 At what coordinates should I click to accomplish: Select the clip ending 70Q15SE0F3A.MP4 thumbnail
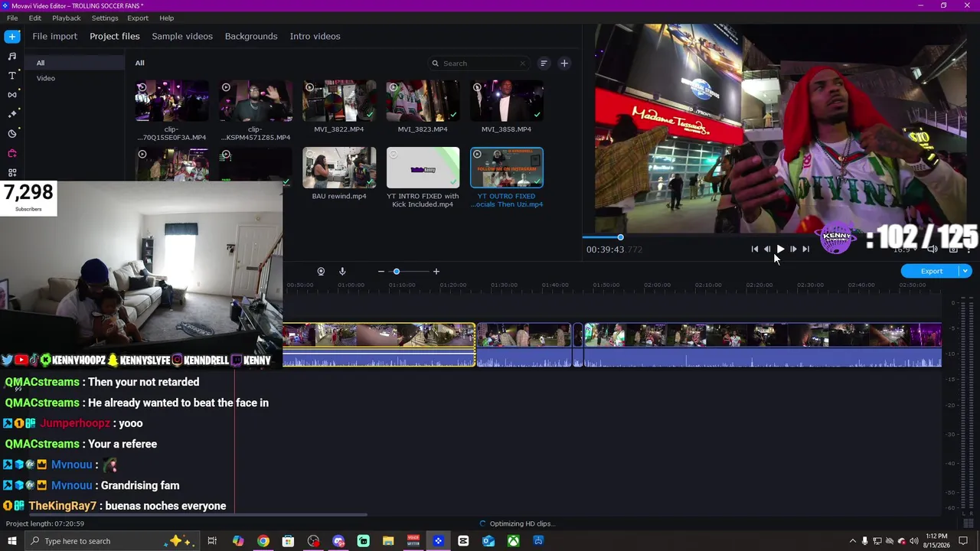click(172, 101)
